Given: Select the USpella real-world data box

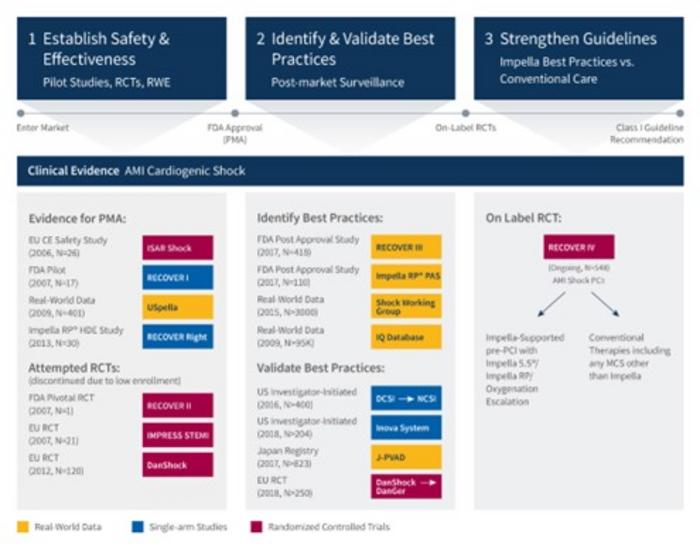Looking at the screenshot, I should [x=178, y=307].
